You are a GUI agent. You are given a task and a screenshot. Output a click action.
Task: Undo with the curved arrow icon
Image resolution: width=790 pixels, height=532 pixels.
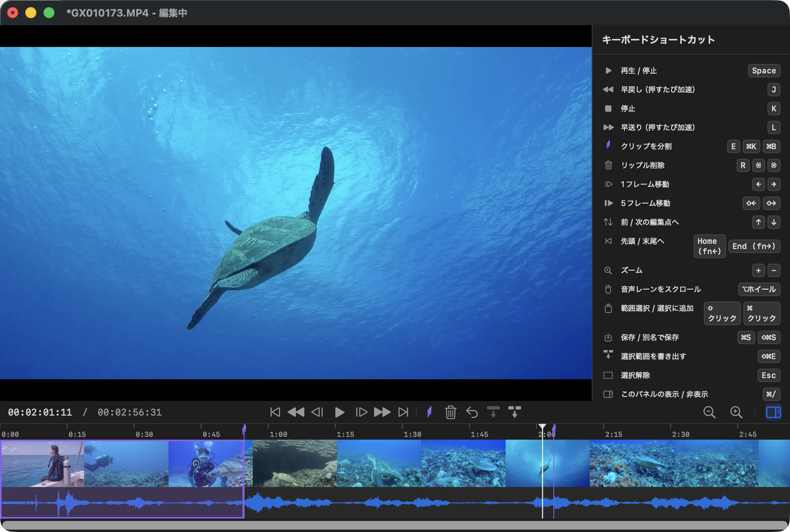click(x=472, y=412)
